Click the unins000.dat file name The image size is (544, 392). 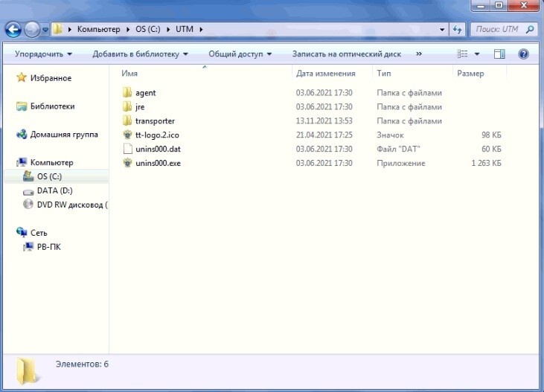[158, 150]
